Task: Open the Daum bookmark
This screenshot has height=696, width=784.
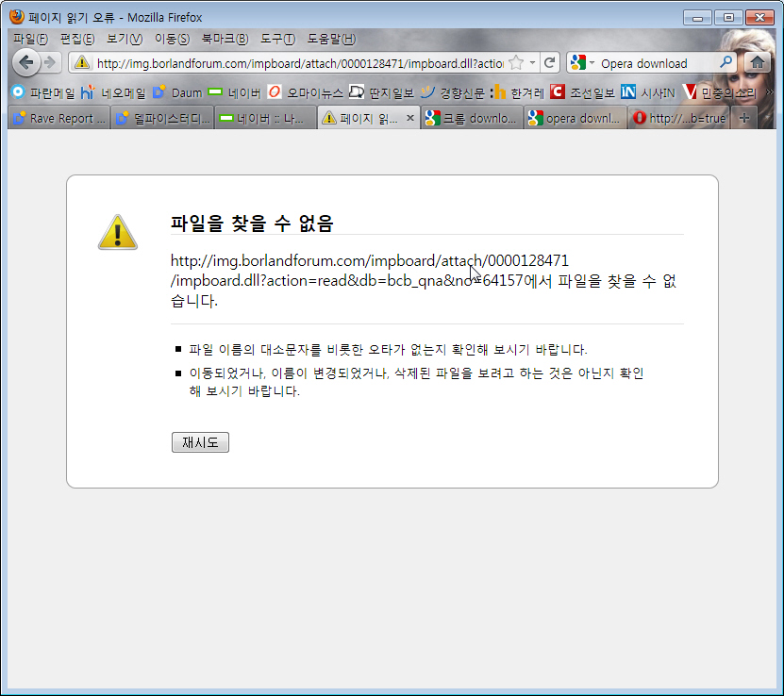Action: [x=177, y=92]
